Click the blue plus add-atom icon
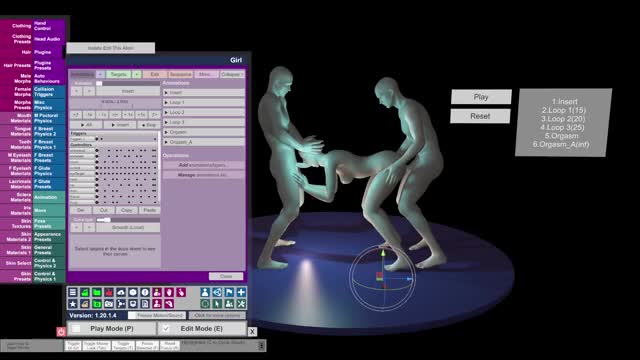This screenshot has height=360, width=640. (241, 292)
